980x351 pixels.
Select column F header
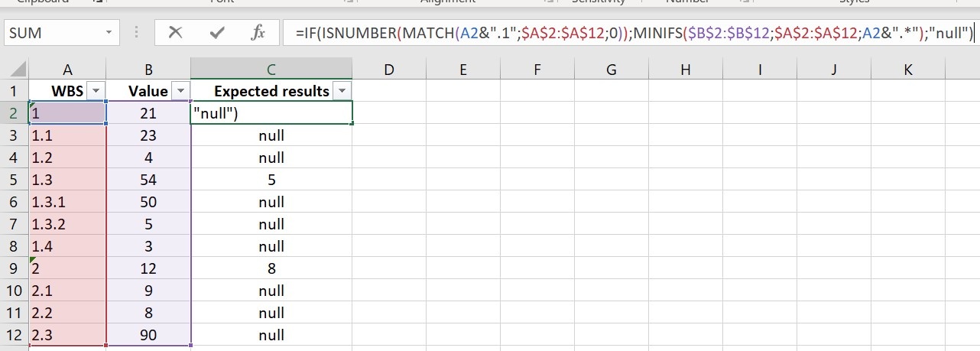tap(537, 70)
